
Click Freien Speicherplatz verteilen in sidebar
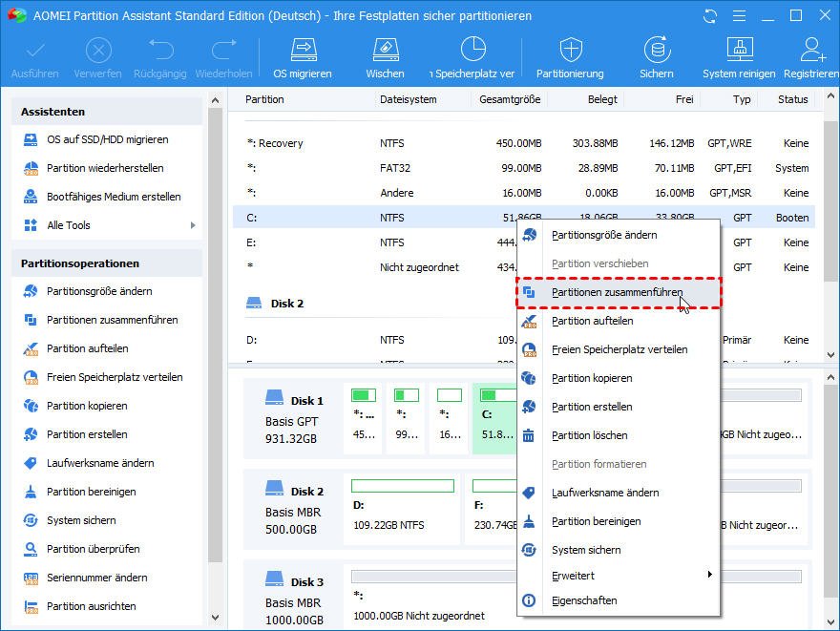(115, 378)
